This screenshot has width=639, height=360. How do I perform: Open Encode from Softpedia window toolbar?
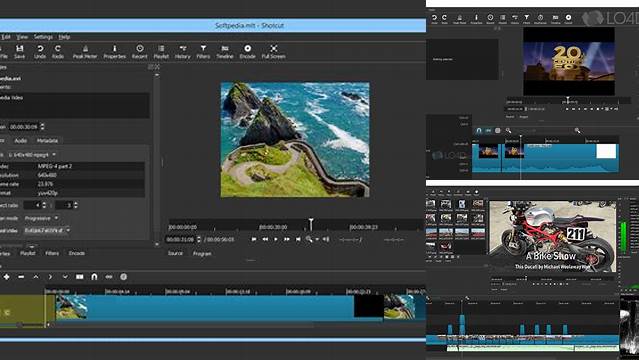point(247,52)
